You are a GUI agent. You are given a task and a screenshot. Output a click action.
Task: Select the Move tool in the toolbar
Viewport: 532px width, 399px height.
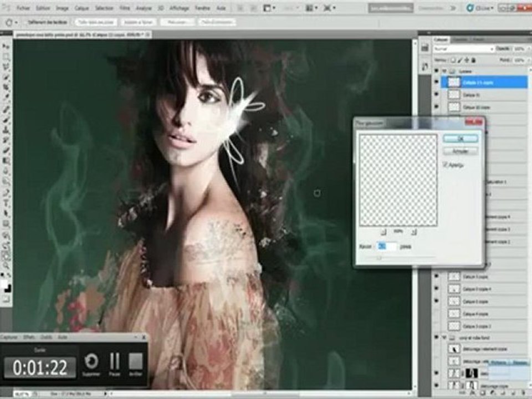point(7,47)
